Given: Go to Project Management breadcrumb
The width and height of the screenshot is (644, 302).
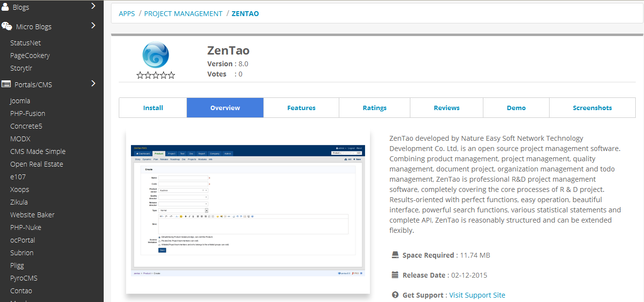Looking at the screenshot, I should pos(183,14).
